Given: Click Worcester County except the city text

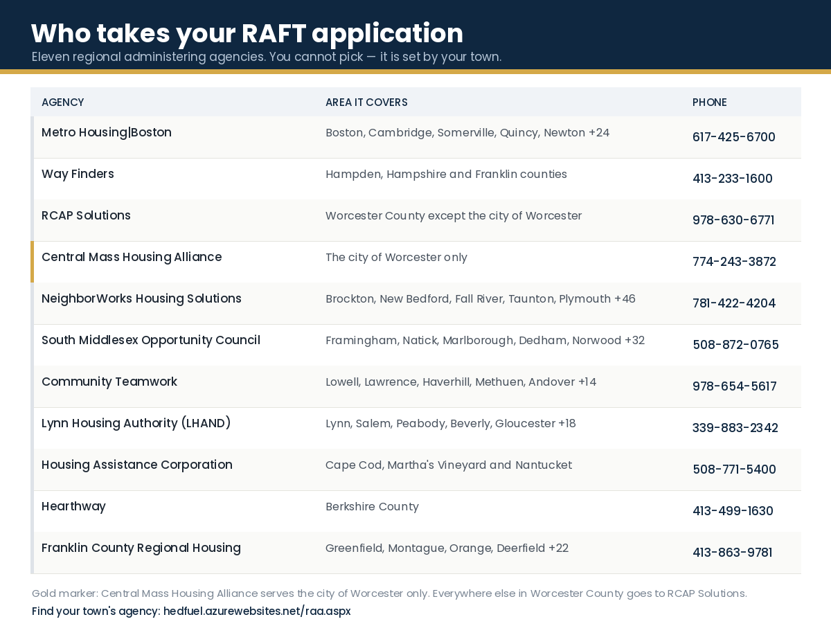Looking at the screenshot, I should tap(454, 215).
